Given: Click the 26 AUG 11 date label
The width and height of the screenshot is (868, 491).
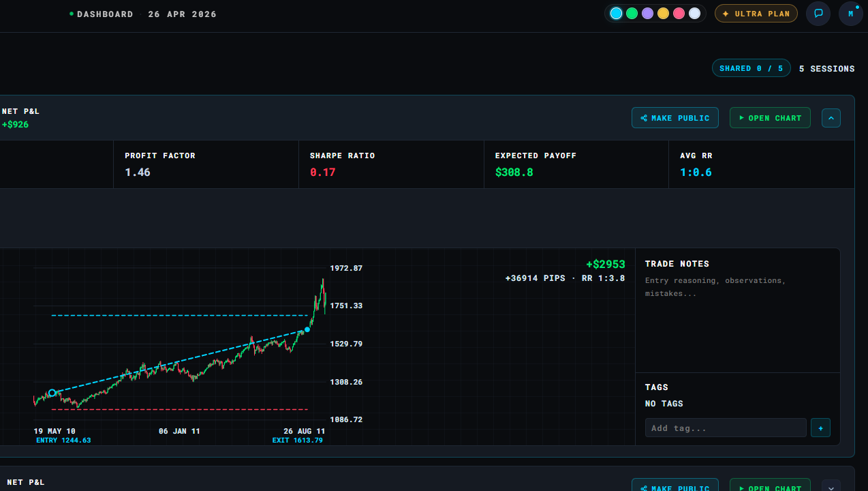Looking at the screenshot, I should pyautogui.click(x=305, y=431).
